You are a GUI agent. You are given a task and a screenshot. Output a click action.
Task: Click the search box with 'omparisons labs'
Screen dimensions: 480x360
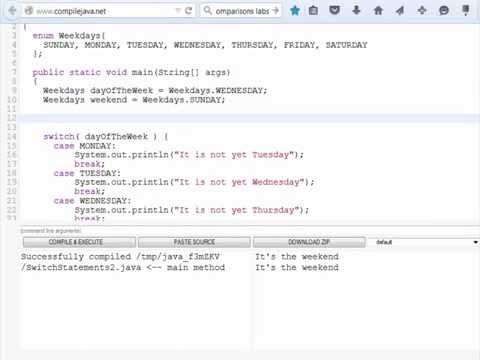(x=242, y=11)
